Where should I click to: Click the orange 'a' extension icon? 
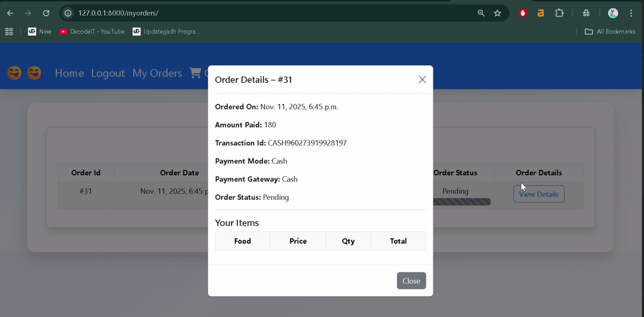(540, 13)
